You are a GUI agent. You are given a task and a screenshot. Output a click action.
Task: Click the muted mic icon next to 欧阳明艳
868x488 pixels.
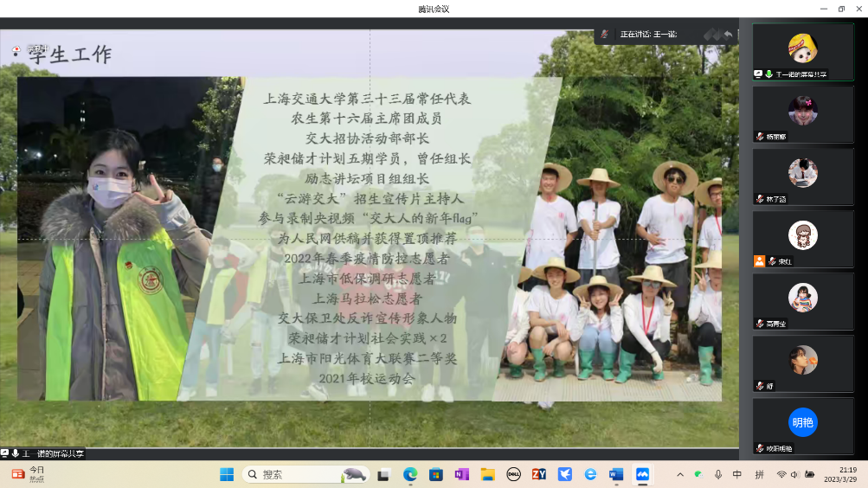coord(760,448)
